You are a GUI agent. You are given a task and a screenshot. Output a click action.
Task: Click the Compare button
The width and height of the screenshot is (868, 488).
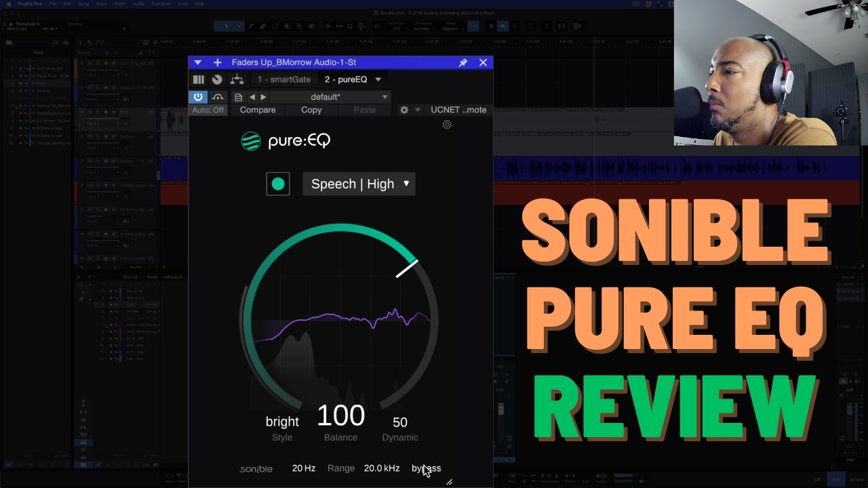click(x=258, y=110)
